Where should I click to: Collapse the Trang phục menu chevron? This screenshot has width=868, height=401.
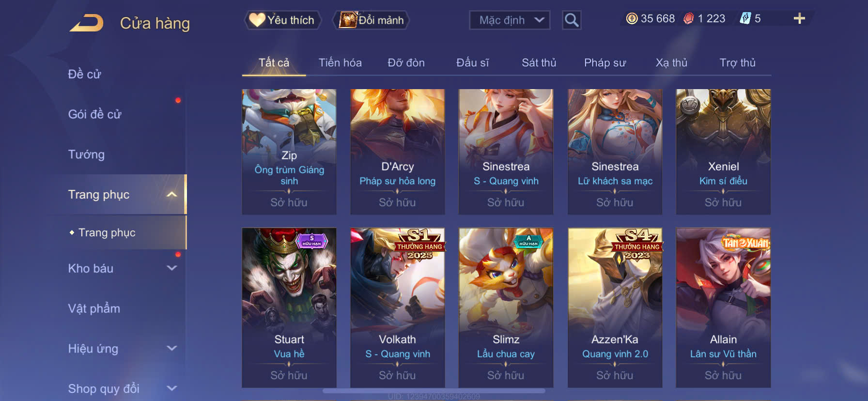click(x=171, y=194)
